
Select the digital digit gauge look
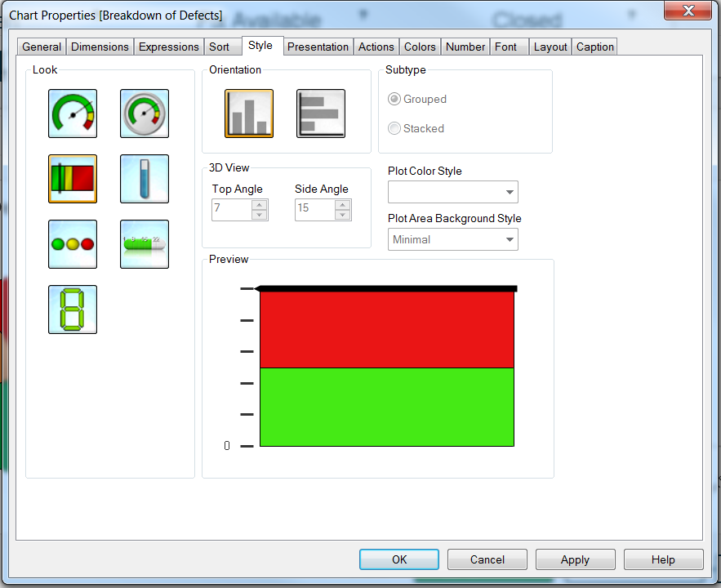(x=73, y=310)
